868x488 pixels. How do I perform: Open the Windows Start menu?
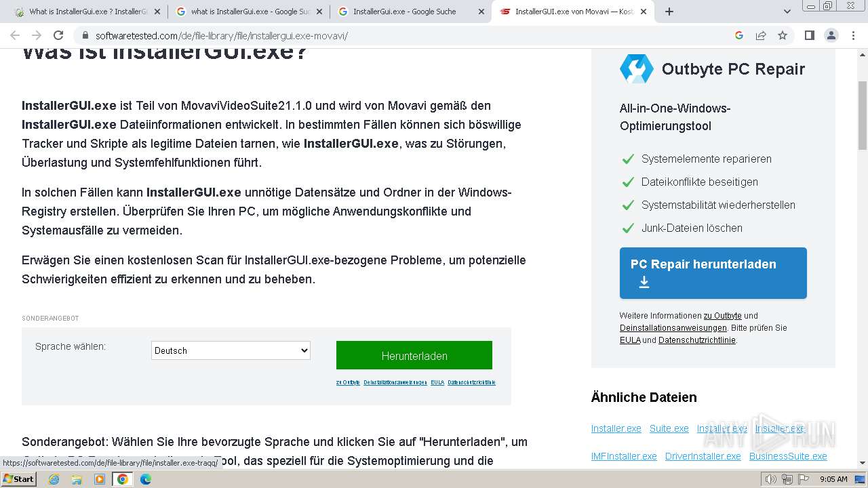(19, 479)
